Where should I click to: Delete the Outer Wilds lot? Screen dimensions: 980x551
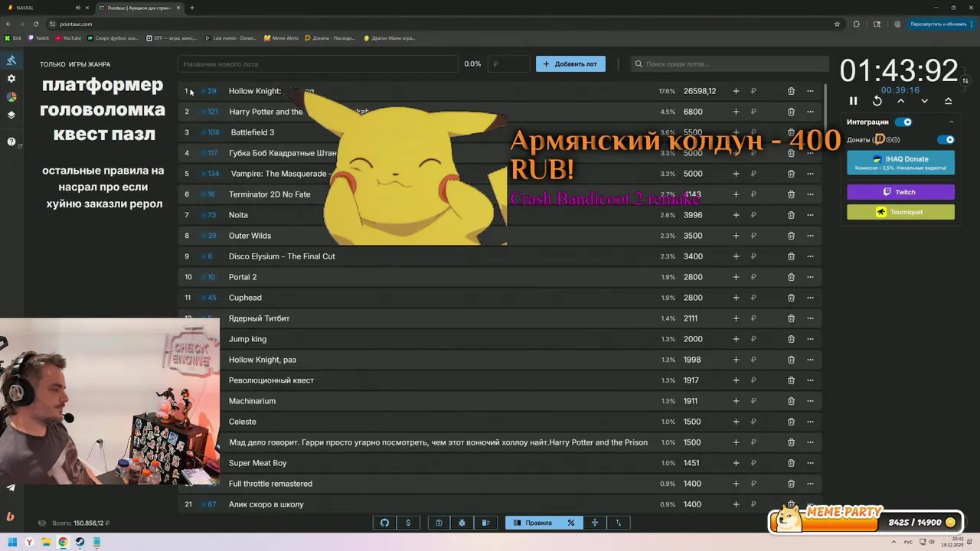pos(791,236)
